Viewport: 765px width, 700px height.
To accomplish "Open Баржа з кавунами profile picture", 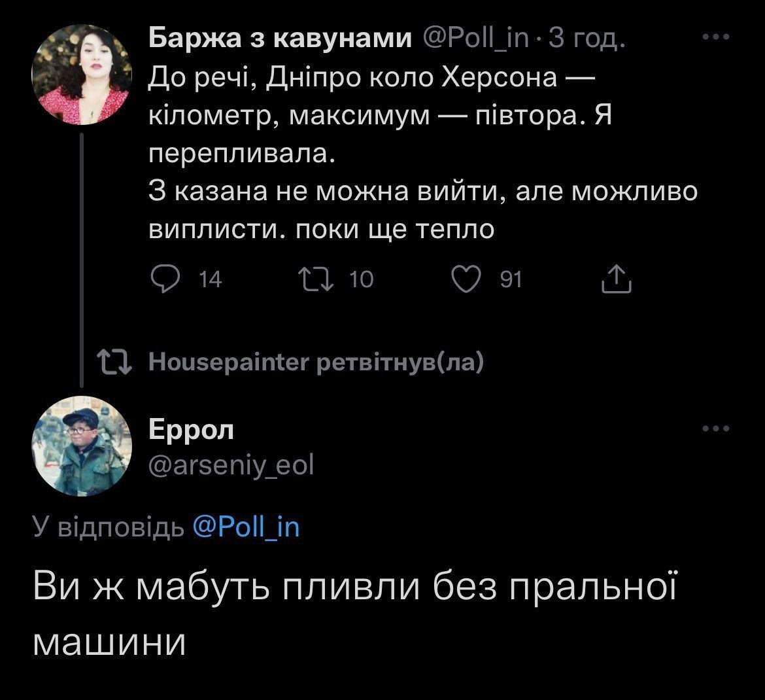I will [82, 75].
